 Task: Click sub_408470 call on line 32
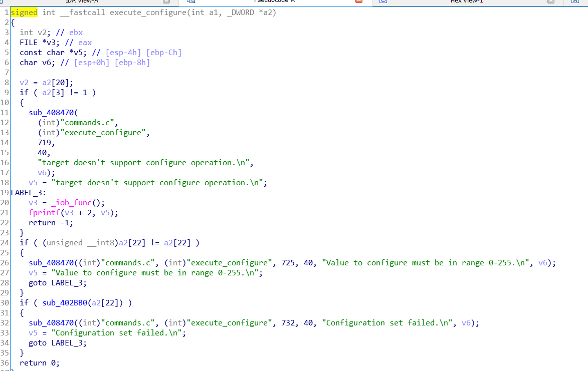tap(51, 323)
